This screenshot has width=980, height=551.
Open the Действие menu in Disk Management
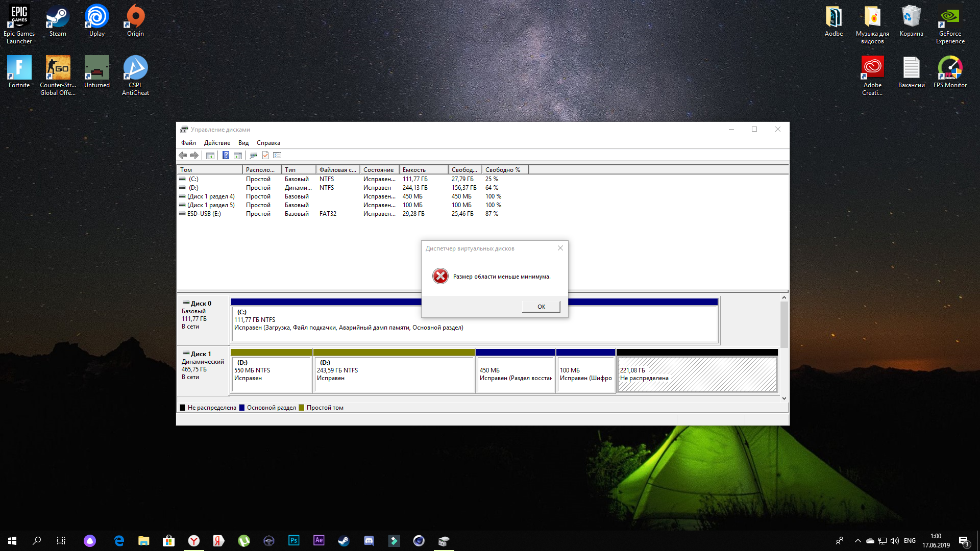(217, 143)
